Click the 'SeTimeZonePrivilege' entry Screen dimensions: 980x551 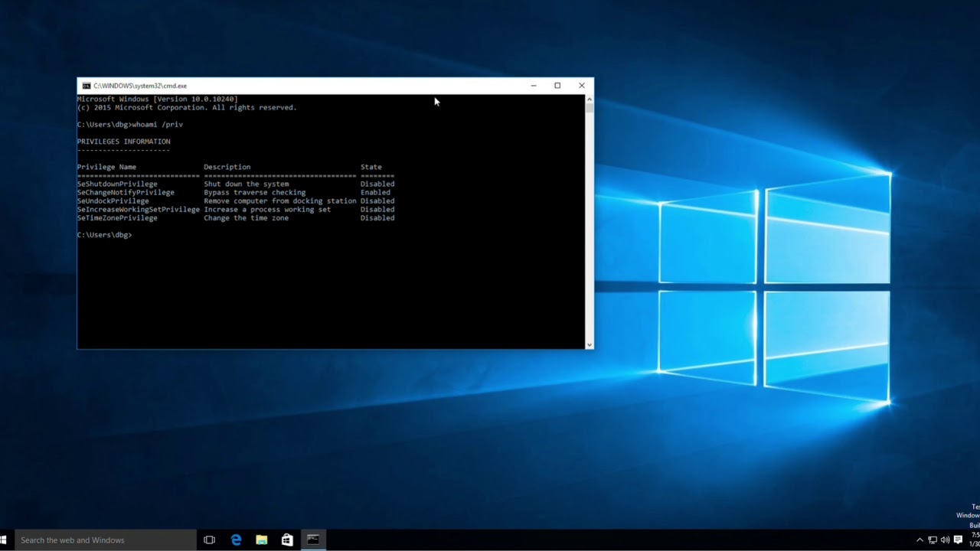pyautogui.click(x=117, y=218)
